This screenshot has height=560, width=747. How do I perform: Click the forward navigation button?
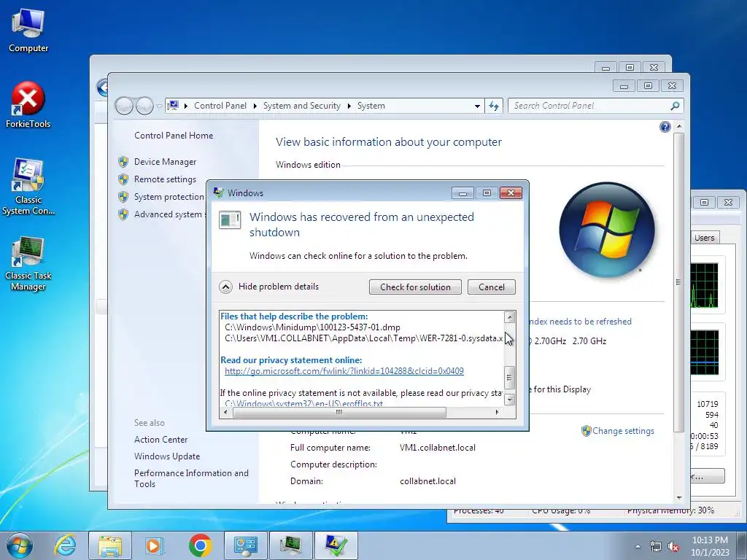point(144,106)
